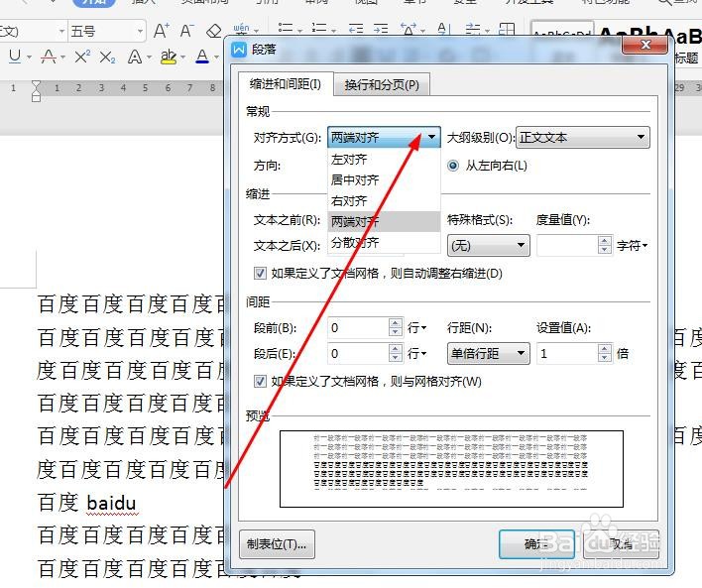The height and width of the screenshot is (588, 702).
Task: Toggle the 与网格对齐 checkbox
Action: 260,381
